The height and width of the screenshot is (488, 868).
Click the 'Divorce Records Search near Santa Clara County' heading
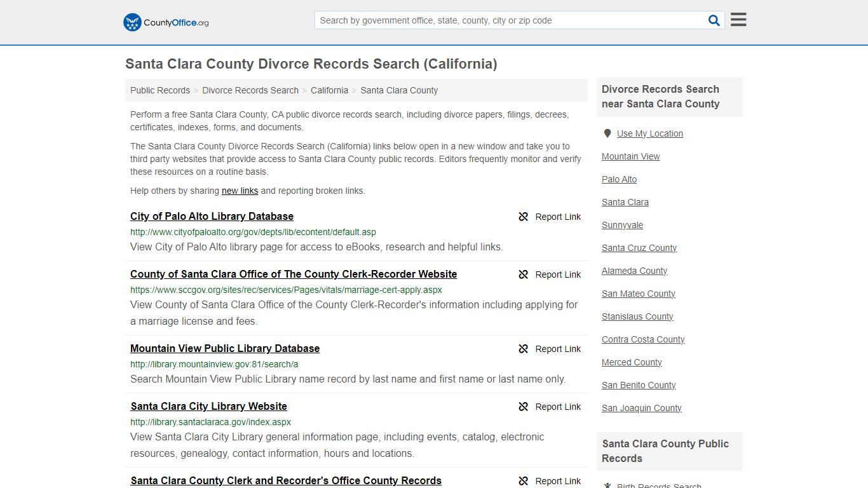pyautogui.click(x=661, y=97)
